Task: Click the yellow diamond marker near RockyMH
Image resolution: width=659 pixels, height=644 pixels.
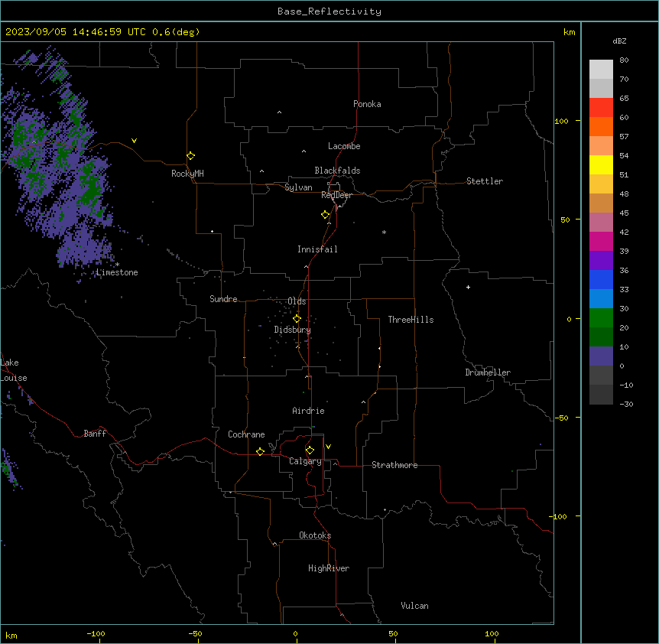Action: (191, 156)
